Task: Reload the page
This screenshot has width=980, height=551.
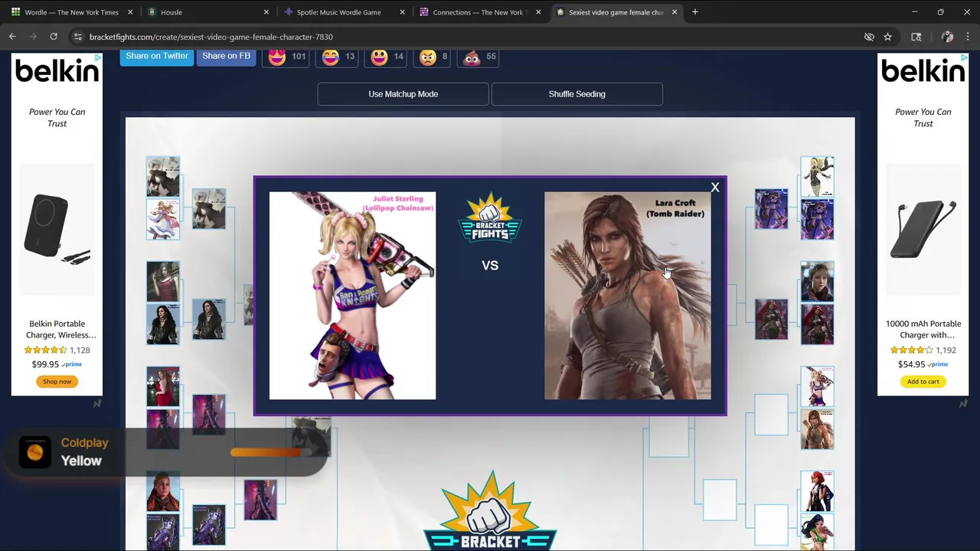Action: 54,37
